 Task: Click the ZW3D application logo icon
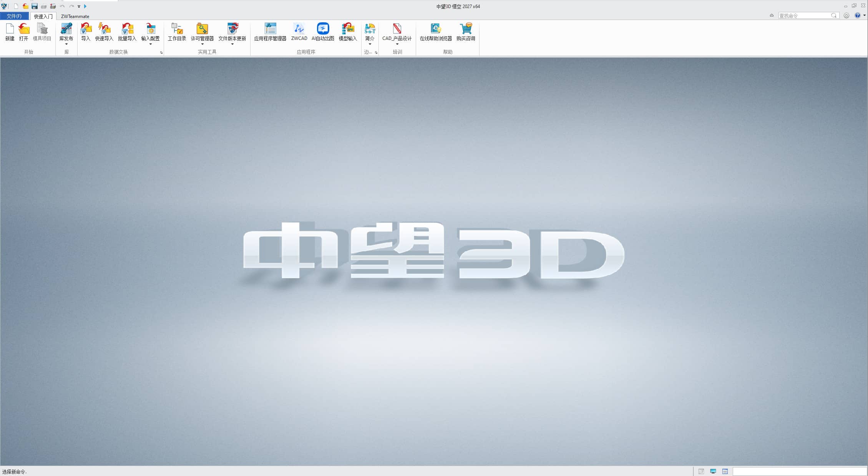click(4, 6)
